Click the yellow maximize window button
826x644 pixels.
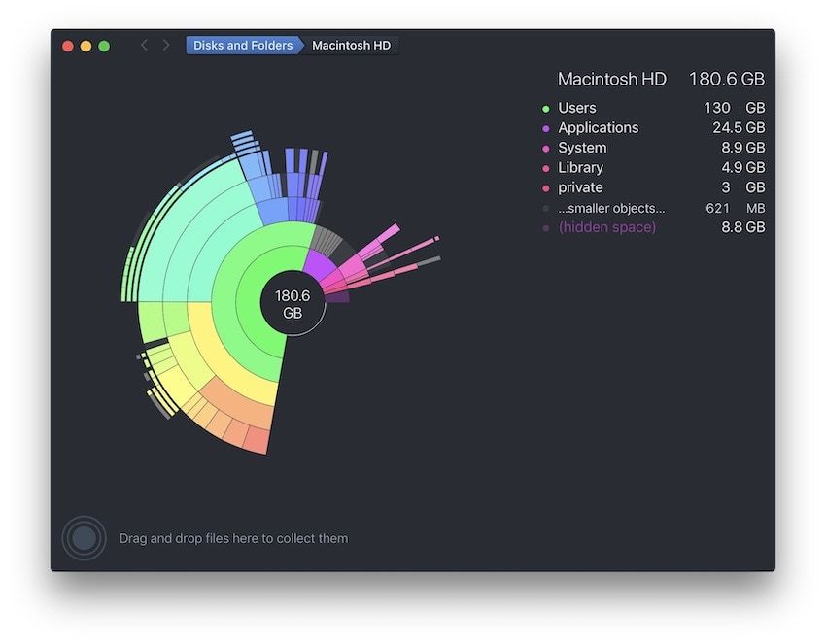86,46
